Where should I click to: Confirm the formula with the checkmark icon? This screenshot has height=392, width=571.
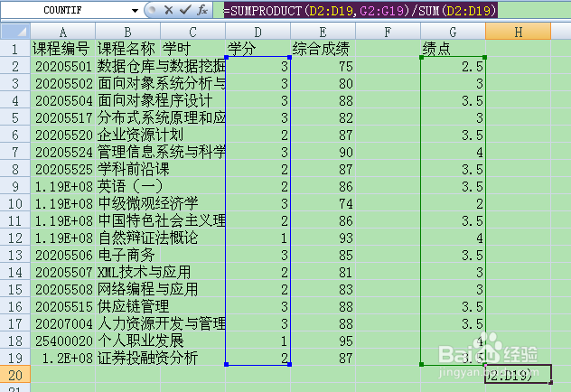coord(185,10)
